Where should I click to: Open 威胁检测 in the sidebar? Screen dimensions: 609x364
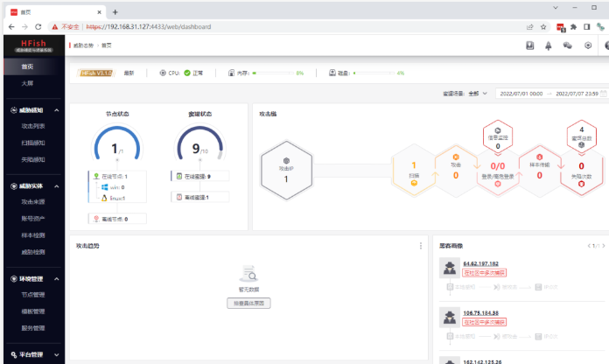(33, 252)
